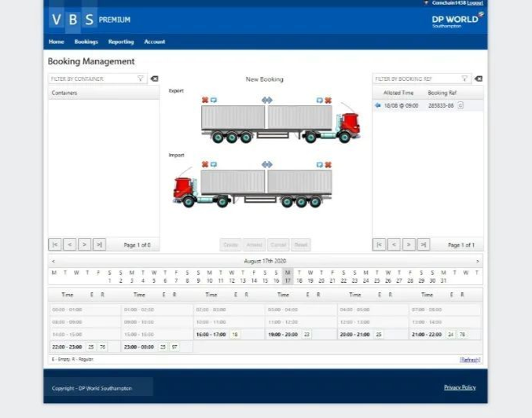Select day 18 in the calendar strip

point(299,280)
